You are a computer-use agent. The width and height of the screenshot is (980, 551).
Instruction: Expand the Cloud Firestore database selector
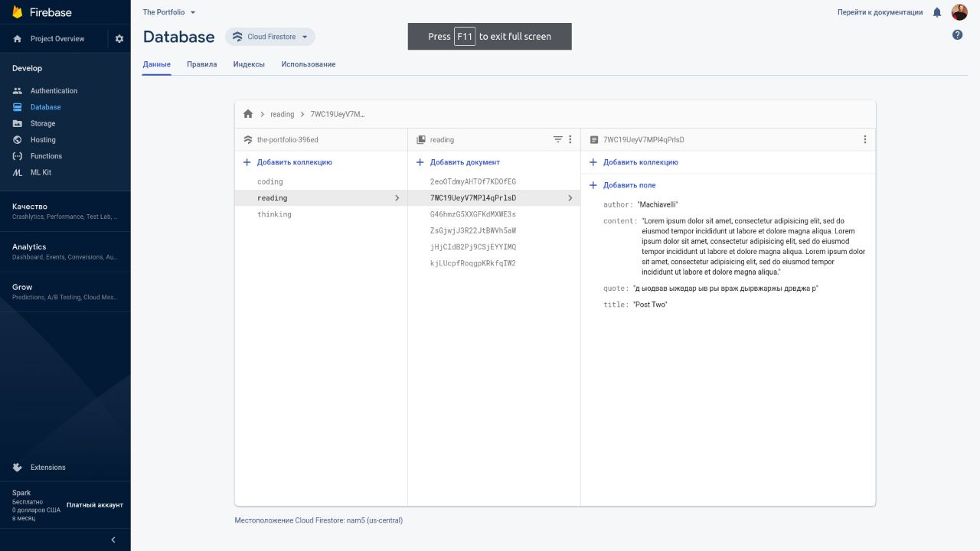[x=270, y=37]
